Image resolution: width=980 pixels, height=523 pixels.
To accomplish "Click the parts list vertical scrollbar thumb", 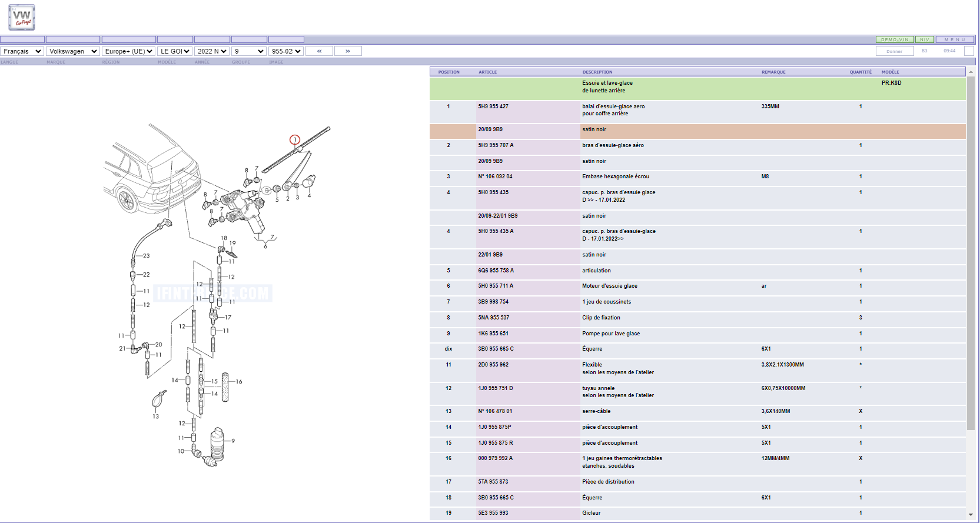I will click(x=971, y=253).
